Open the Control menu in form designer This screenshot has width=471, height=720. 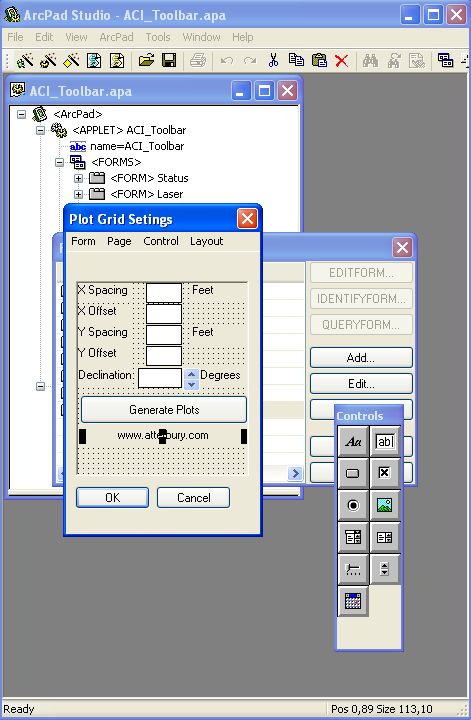coord(161,241)
